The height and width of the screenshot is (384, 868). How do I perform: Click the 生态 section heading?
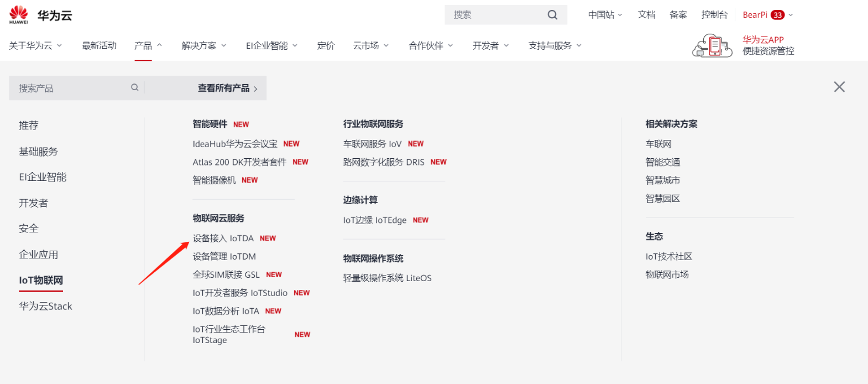654,236
